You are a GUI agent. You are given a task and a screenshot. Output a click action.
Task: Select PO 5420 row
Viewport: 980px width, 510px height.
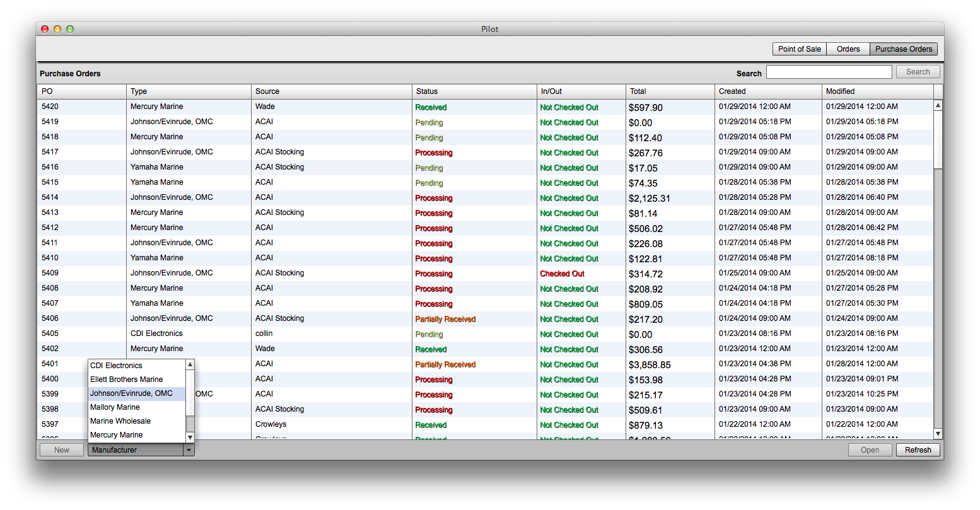[x=485, y=107]
